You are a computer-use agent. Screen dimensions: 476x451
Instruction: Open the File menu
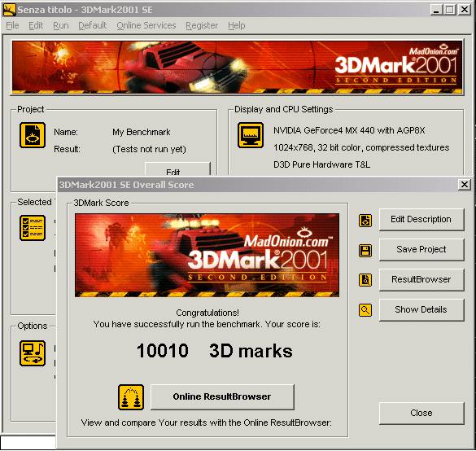point(12,25)
